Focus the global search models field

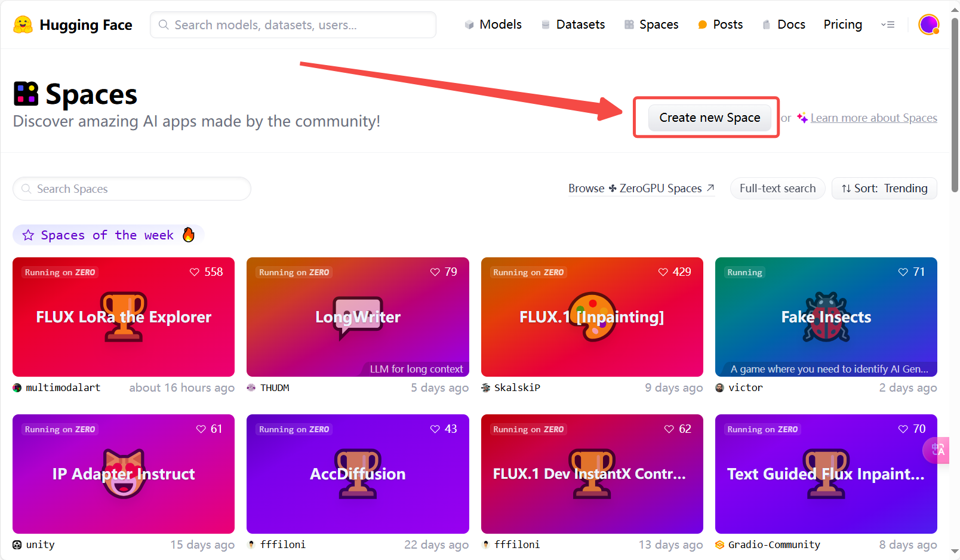point(293,24)
